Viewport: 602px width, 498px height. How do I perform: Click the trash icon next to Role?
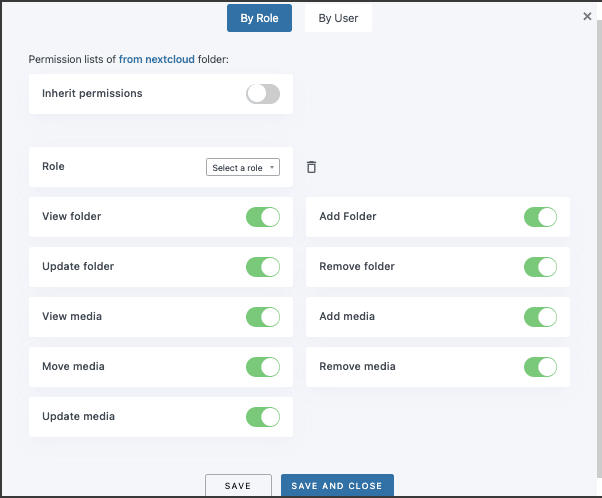311,167
